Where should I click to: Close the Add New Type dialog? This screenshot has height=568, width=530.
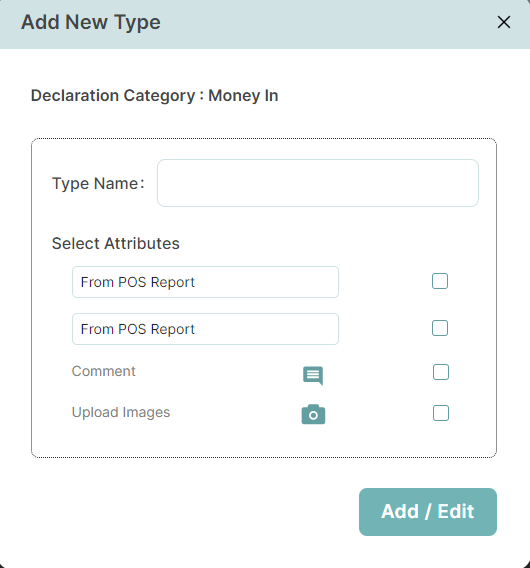coord(504,22)
